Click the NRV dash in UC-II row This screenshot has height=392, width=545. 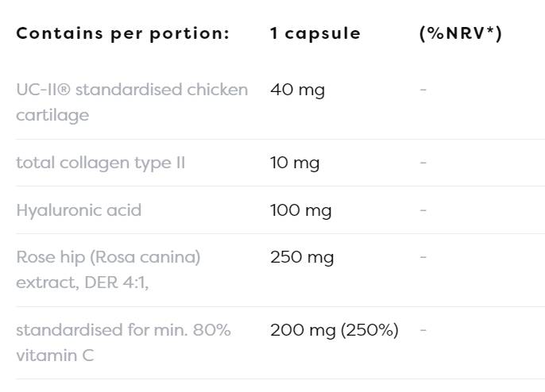pyautogui.click(x=423, y=90)
